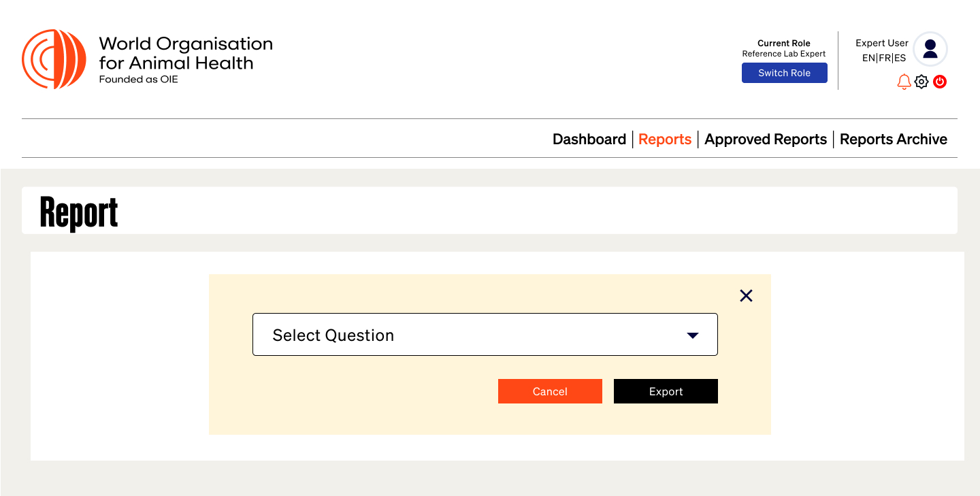Screen dimensions: 980x496
Task: Go to the Dashboard menu item
Action: click(x=589, y=139)
